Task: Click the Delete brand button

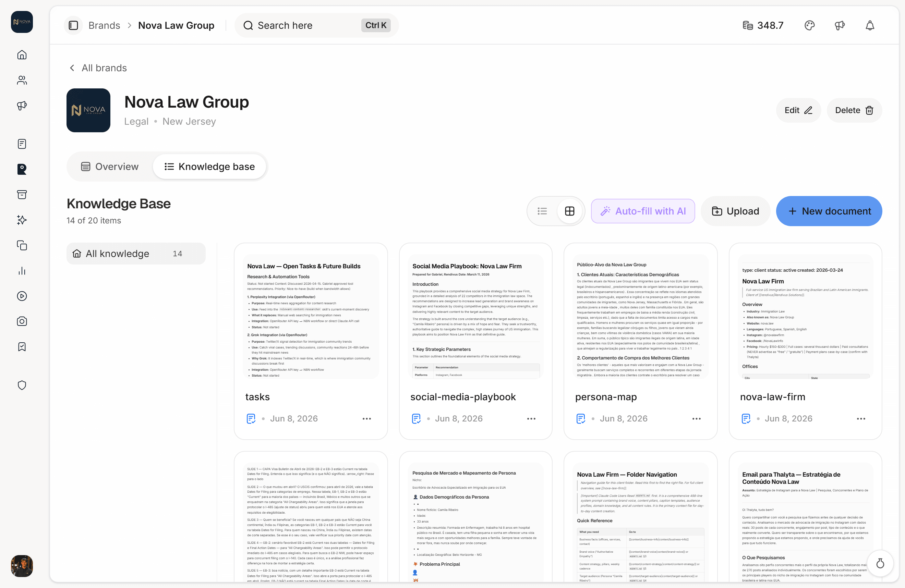Action: 854,110
